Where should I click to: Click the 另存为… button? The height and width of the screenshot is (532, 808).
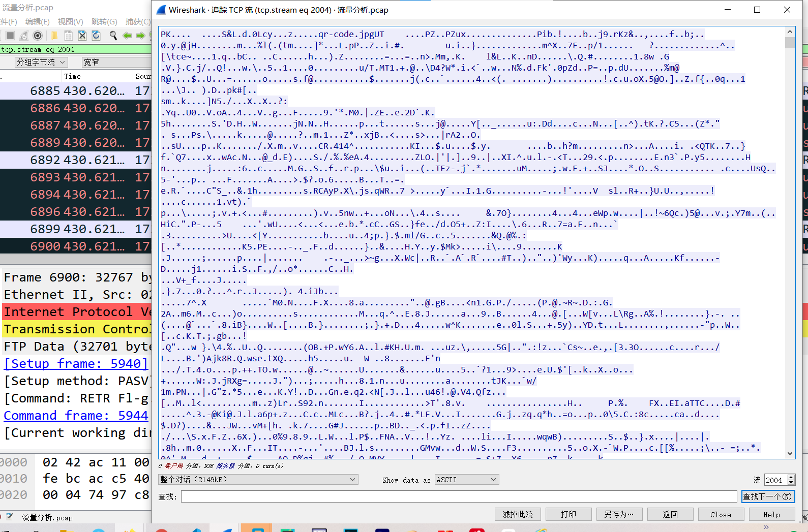pyautogui.click(x=619, y=514)
